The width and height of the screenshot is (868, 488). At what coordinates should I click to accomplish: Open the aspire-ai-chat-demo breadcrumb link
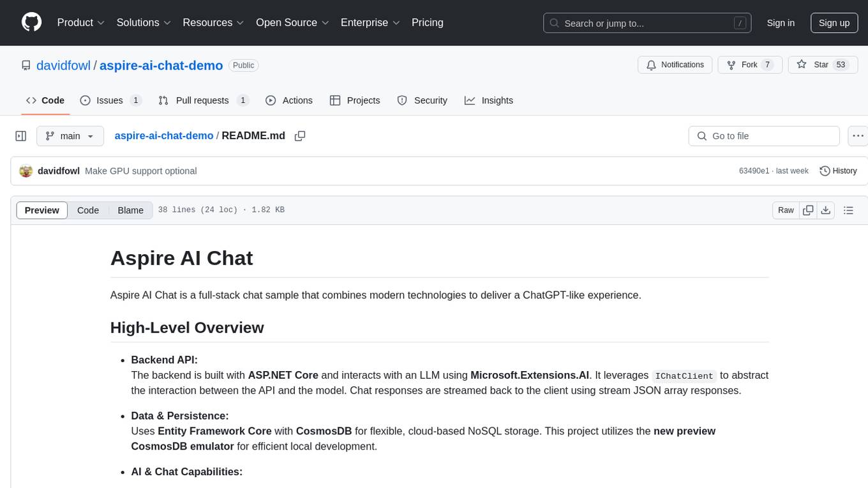tap(164, 136)
